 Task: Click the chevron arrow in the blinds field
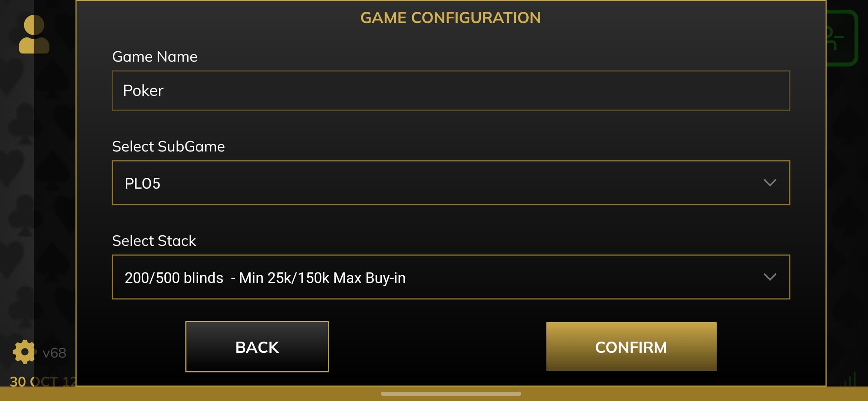tap(770, 277)
